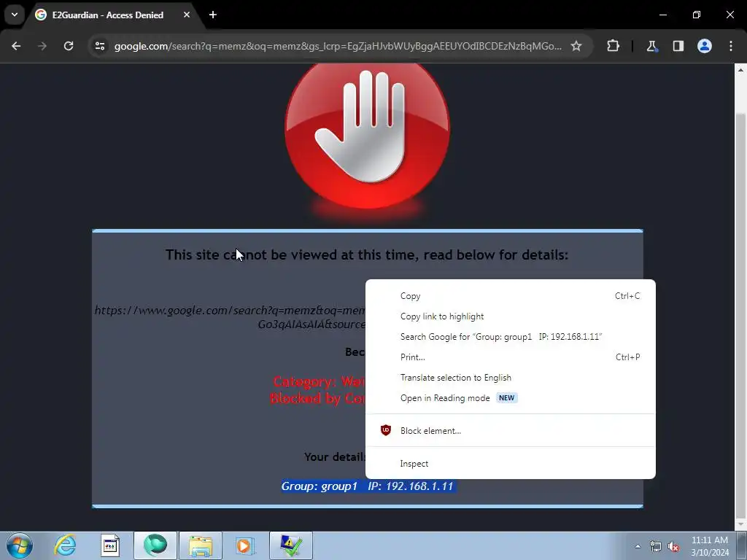The height and width of the screenshot is (560, 747).
Task: Click the 'This site cannot be viewed' heading
Action: click(367, 254)
